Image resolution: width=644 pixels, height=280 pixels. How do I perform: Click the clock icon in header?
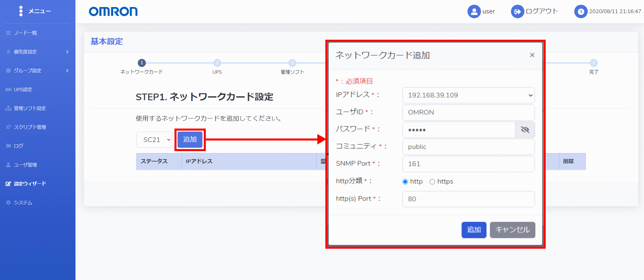point(581,11)
